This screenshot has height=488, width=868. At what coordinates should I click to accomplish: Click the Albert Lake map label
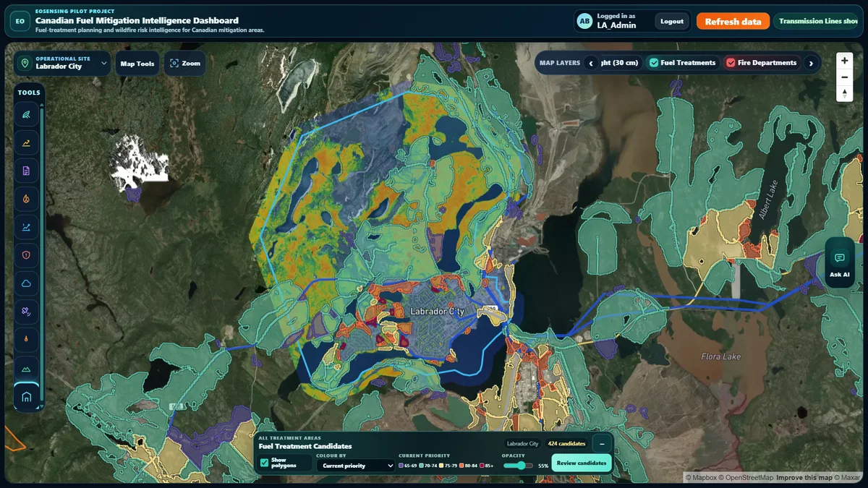click(769, 199)
